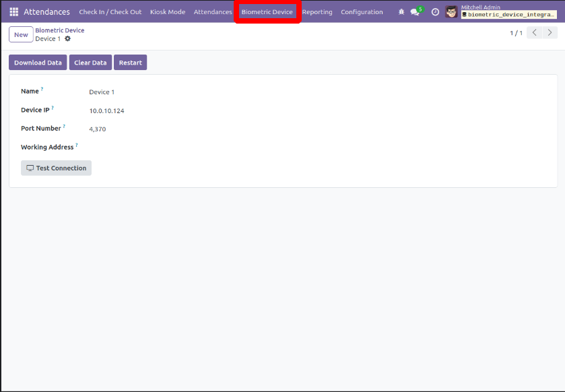
Task: Click the Name field value Device 1
Action: 102,92
